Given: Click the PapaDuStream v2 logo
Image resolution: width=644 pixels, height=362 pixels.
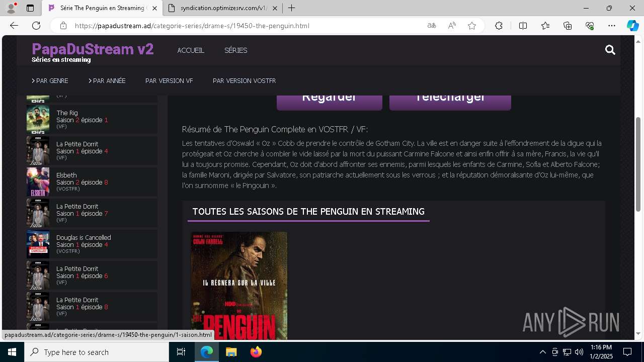Looking at the screenshot, I should [x=93, y=49].
